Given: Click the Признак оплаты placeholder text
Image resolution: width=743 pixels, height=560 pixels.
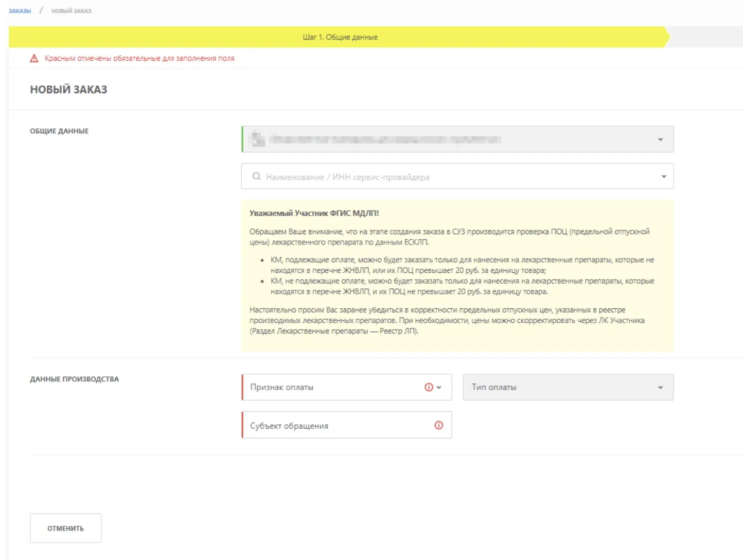Looking at the screenshot, I should (x=281, y=388).
